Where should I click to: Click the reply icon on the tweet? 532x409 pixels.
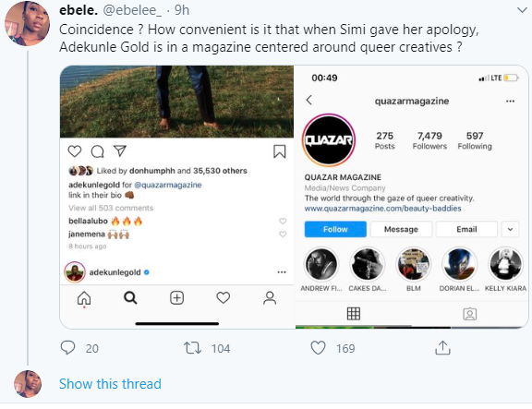click(x=67, y=348)
